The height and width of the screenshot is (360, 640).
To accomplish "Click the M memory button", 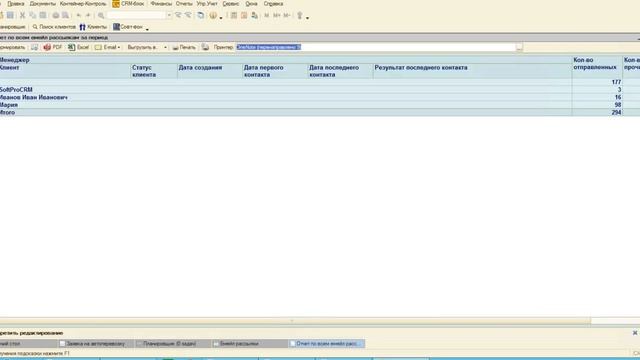I will 267,16.
